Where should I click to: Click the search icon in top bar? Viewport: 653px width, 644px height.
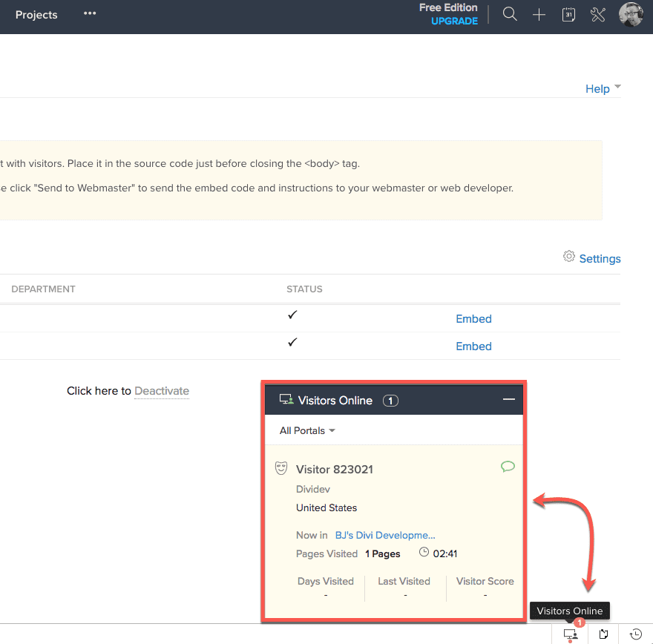pos(510,14)
